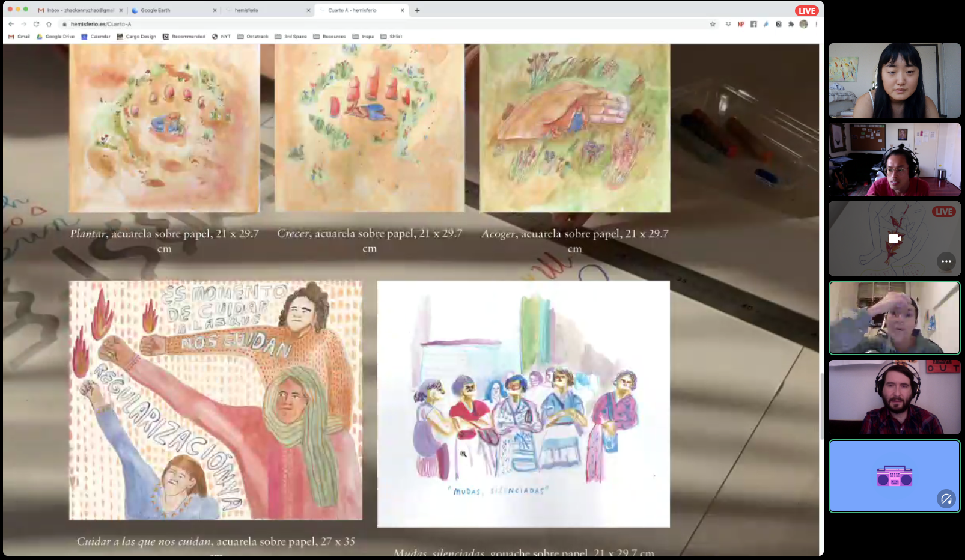Image resolution: width=965 pixels, height=560 pixels.
Task: Open the Chrome three-dot menu
Action: [x=816, y=24]
